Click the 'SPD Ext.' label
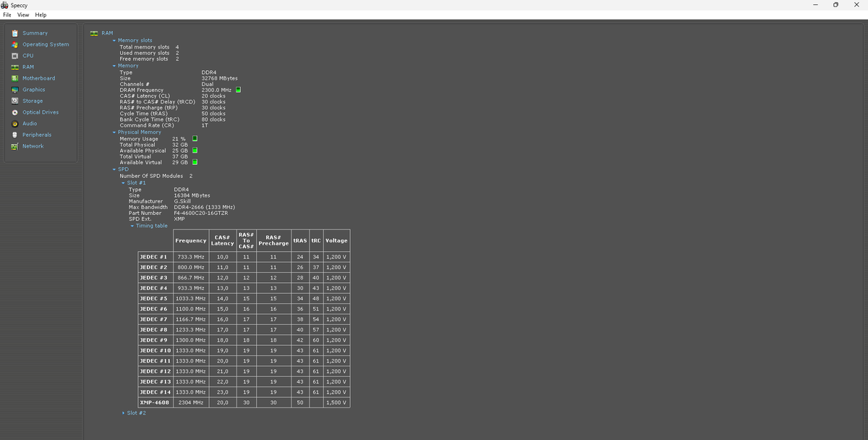Image resolution: width=868 pixels, height=440 pixels. tap(140, 219)
